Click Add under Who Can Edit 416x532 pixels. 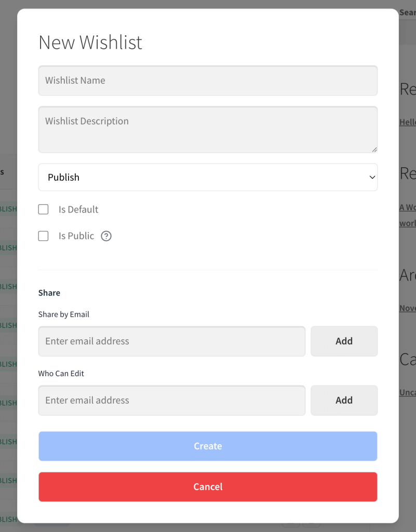(x=344, y=400)
